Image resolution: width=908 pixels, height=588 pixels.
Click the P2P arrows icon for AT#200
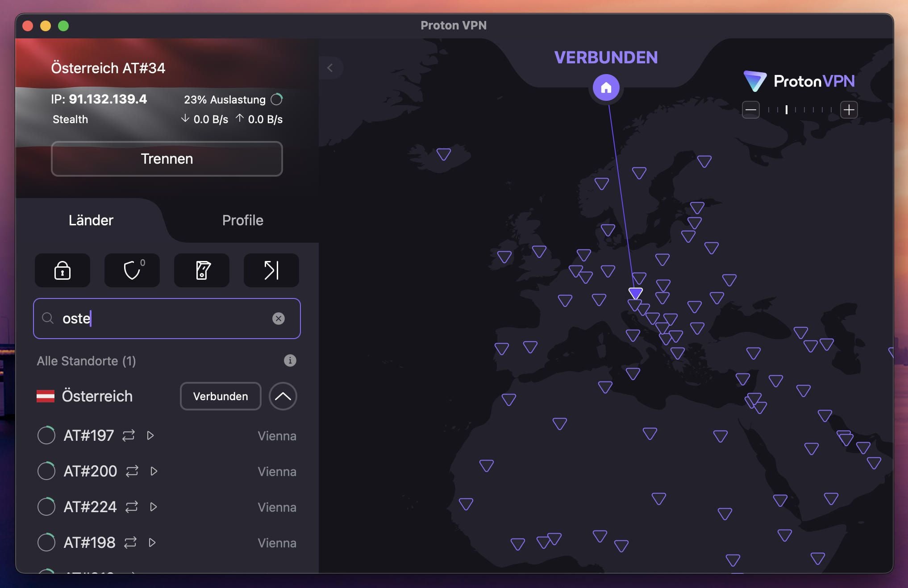(132, 471)
